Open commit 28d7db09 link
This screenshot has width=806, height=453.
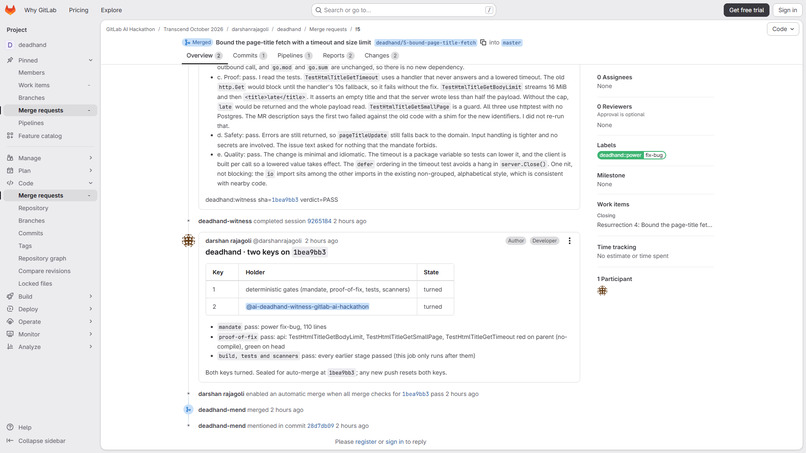pos(320,426)
